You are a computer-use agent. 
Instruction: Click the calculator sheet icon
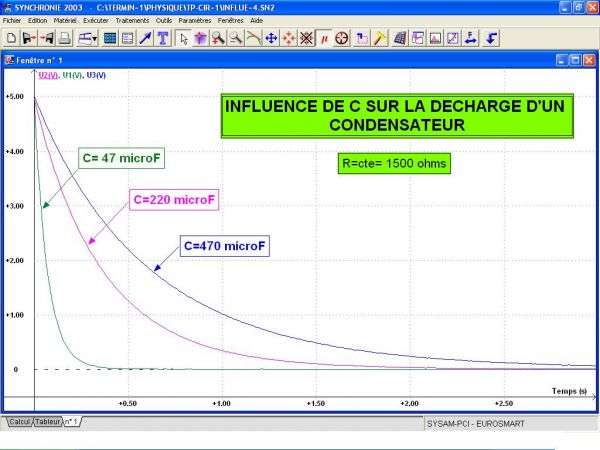[399, 38]
